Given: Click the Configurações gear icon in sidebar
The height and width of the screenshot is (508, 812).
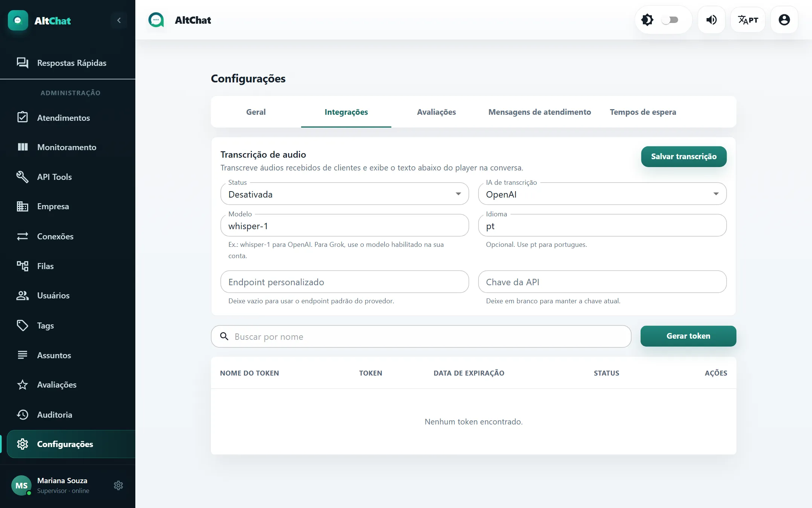Looking at the screenshot, I should click(23, 444).
